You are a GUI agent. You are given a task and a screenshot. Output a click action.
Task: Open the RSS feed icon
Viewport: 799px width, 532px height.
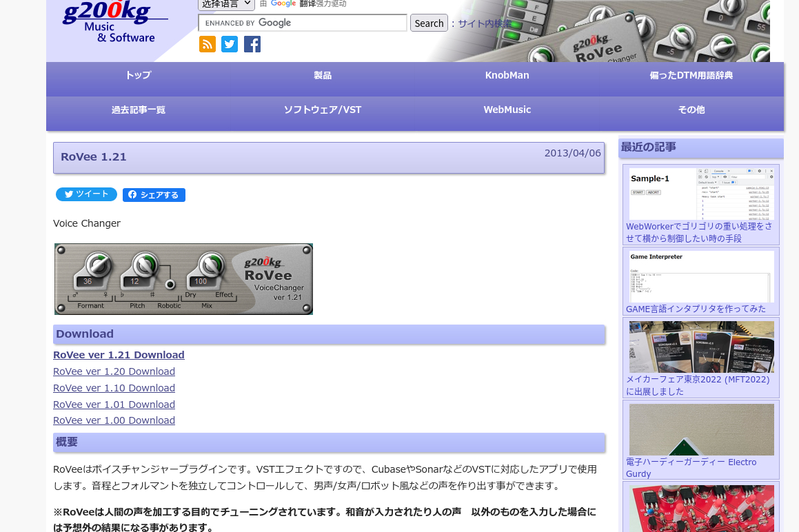(208, 44)
